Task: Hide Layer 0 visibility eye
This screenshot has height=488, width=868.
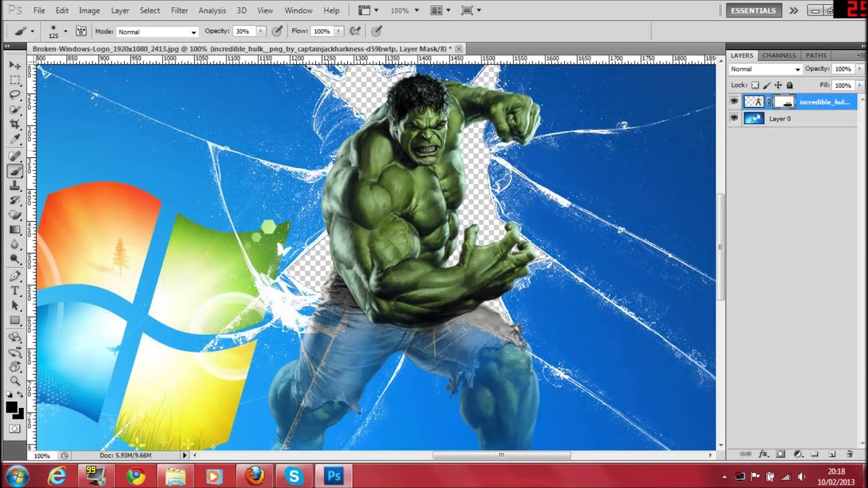Action: (734, 119)
